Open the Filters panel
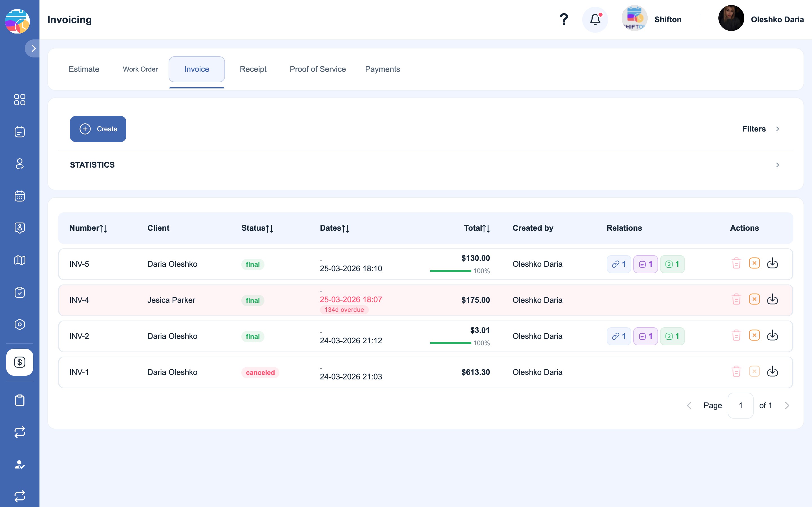 [x=761, y=129]
